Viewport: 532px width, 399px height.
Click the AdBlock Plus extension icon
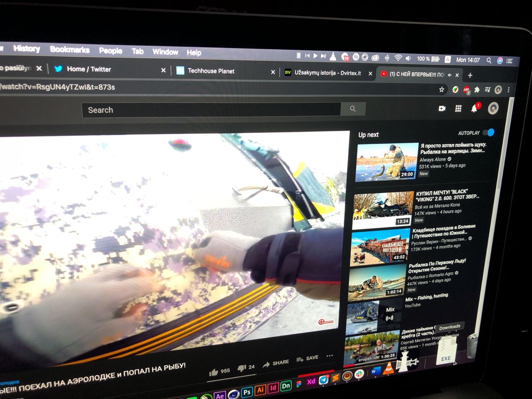point(466,90)
